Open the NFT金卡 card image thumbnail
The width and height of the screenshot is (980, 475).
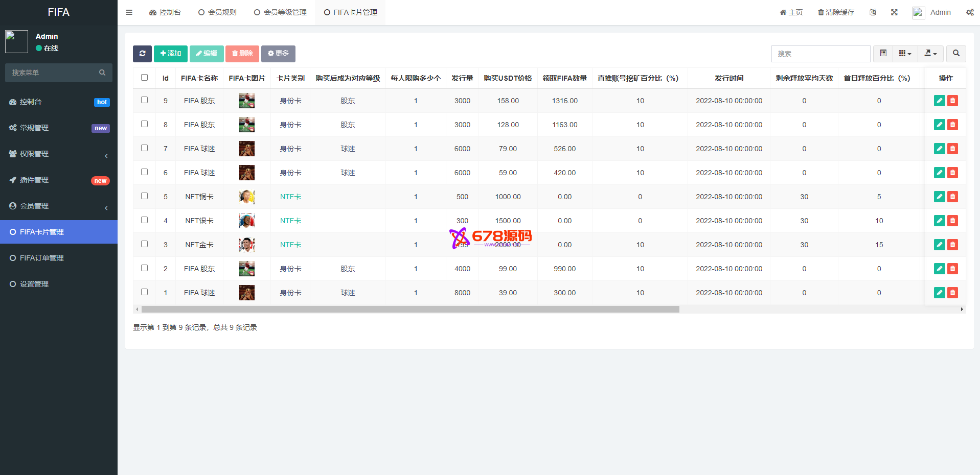tap(247, 245)
